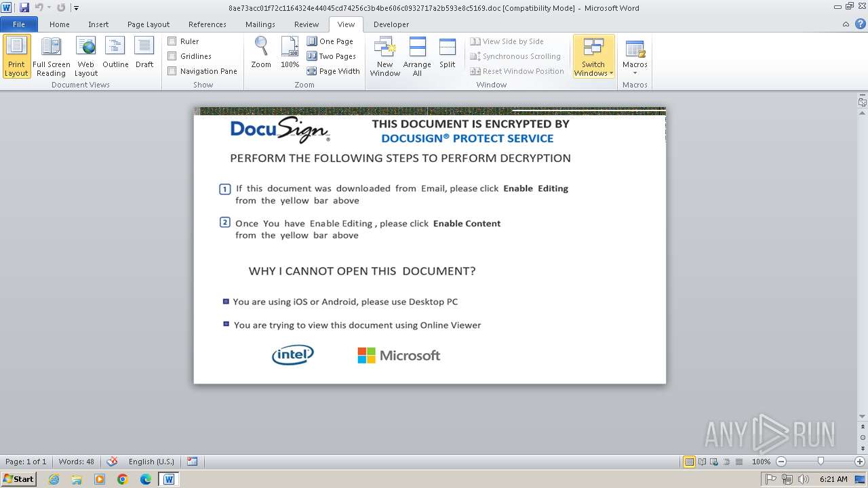Image resolution: width=868 pixels, height=488 pixels.
Task: Open Full Screen Reading view
Action: (51, 57)
